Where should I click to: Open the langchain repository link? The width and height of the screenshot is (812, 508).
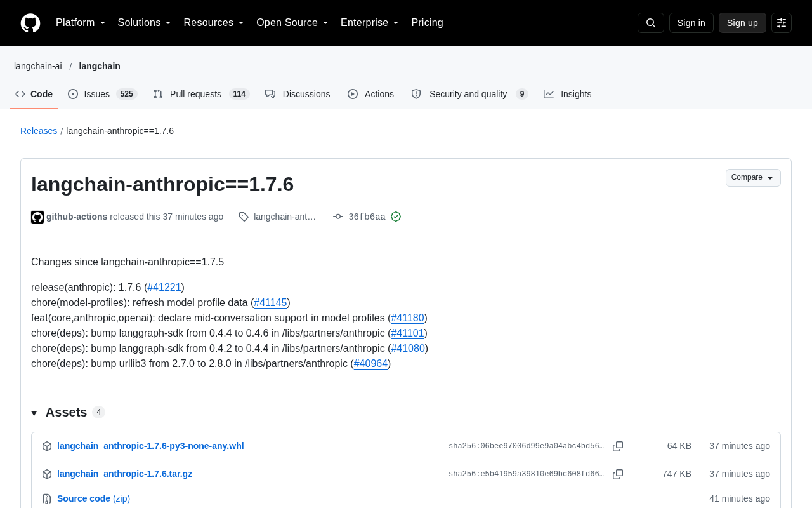click(x=100, y=66)
